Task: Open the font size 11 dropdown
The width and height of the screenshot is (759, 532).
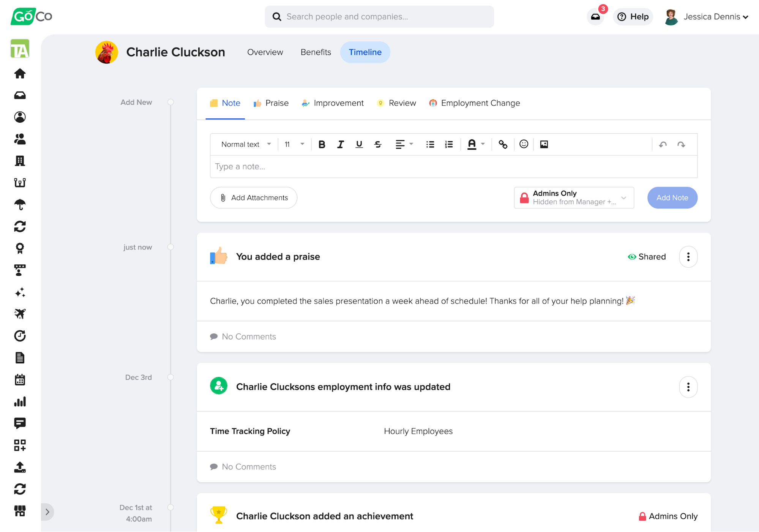Action: (295, 144)
